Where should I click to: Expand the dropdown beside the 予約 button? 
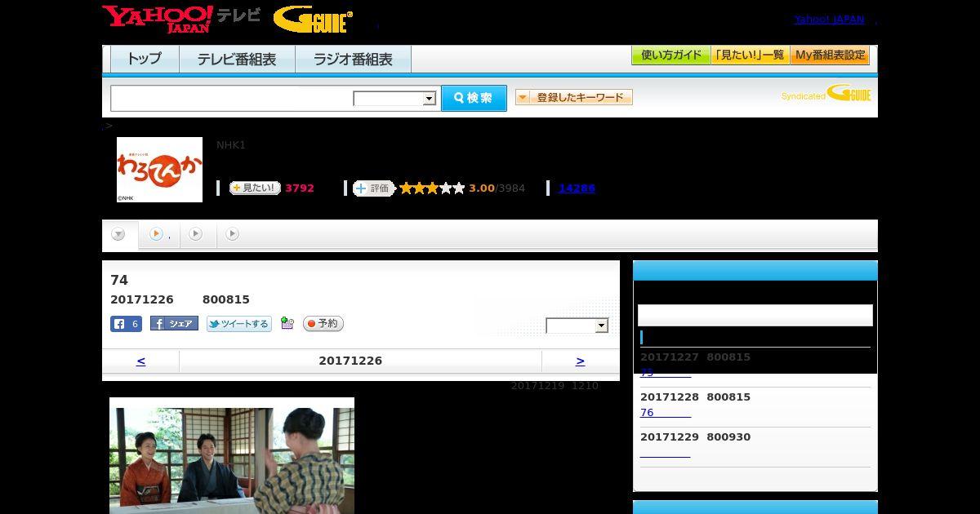click(x=577, y=326)
